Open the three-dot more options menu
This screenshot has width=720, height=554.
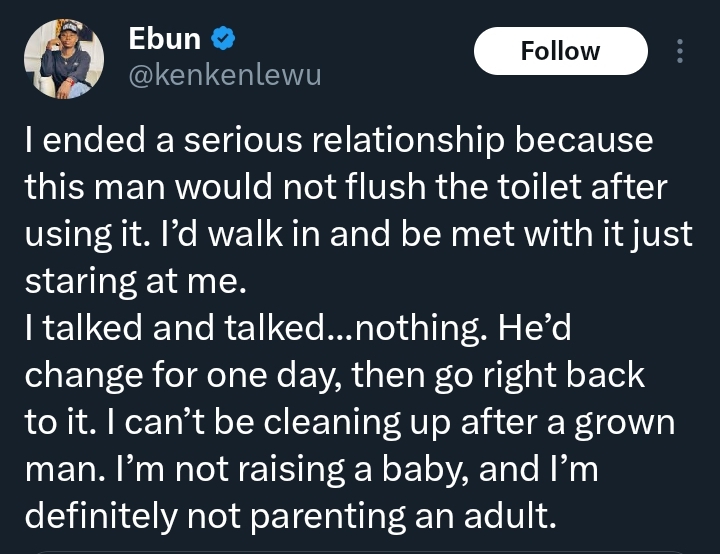(x=681, y=51)
